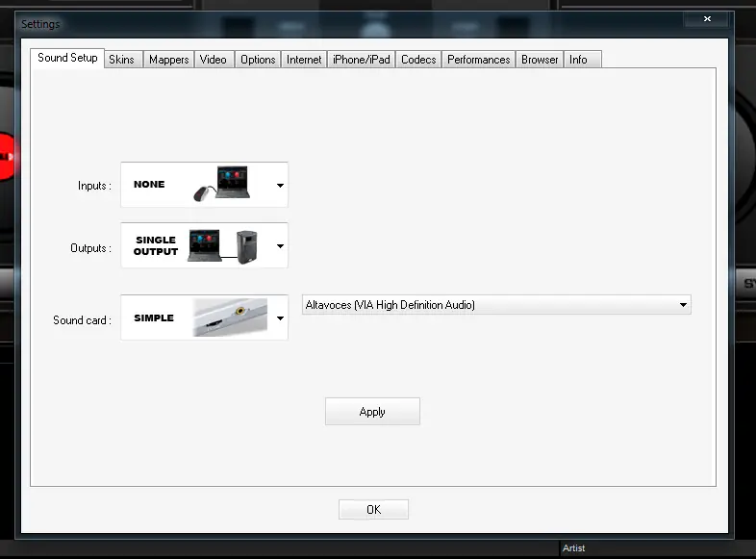Switch to the Sound Setup tab

(x=67, y=59)
